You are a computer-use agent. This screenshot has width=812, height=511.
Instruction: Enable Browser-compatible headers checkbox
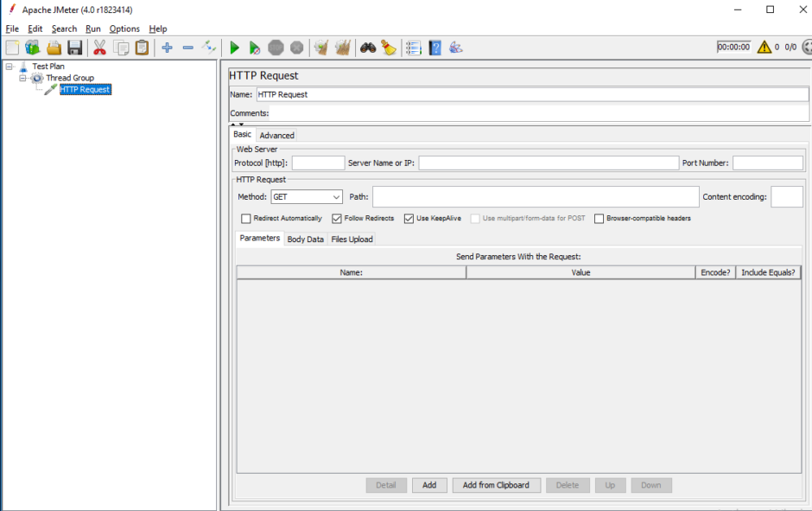pyautogui.click(x=599, y=219)
